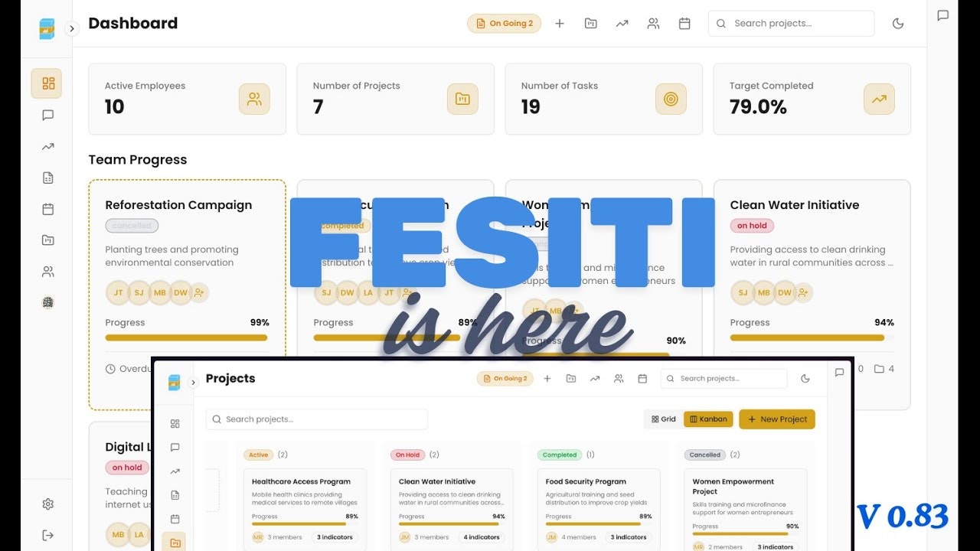The width and height of the screenshot is (980, 551).
Task: Click on hold badge on Dashboard Clean Water
Action: [x=752, y=226]
